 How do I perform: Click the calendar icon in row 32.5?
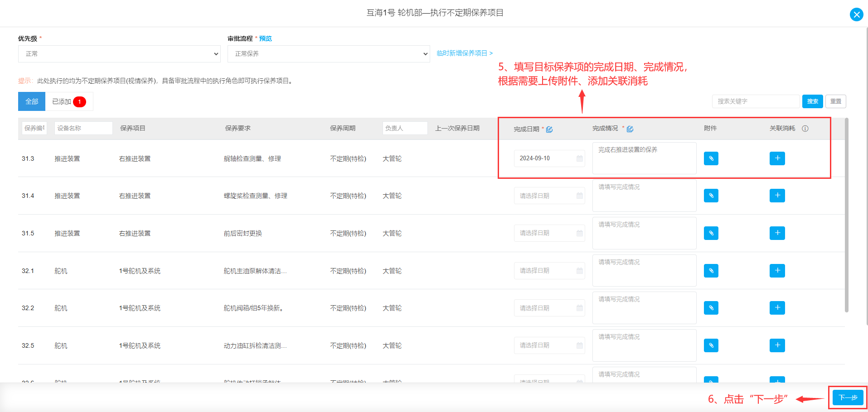[x=579, y=345]
